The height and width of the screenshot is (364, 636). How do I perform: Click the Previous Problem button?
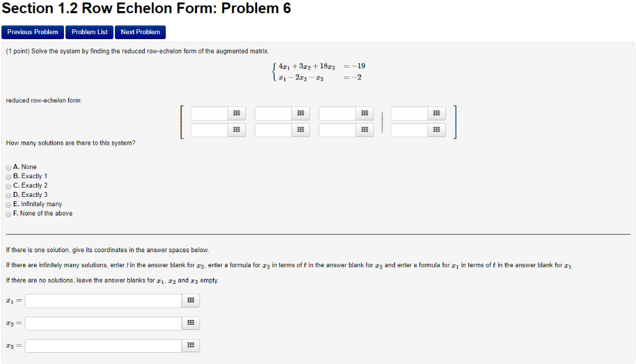point(32,32)
